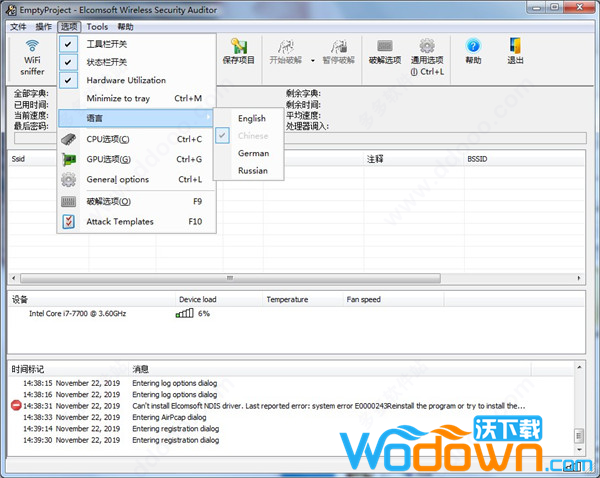Click the Attack Templates checklist icon

(68, 222)
